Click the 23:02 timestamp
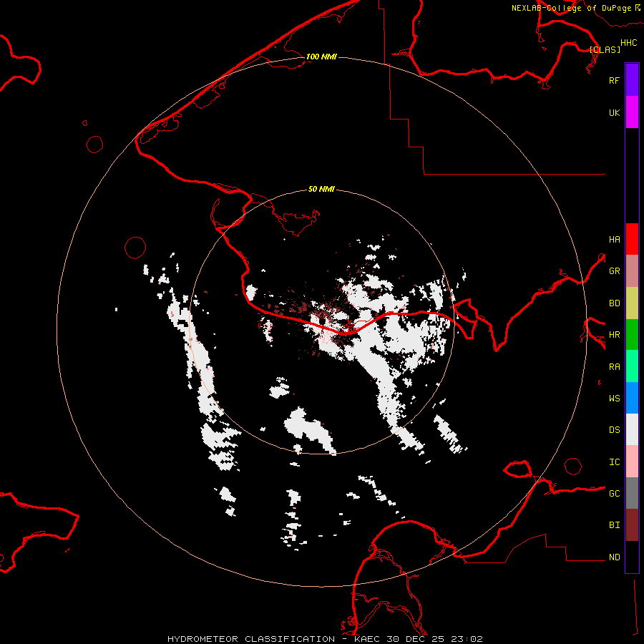The height and width of the screenshot is (644, 644). coord(469,639)
